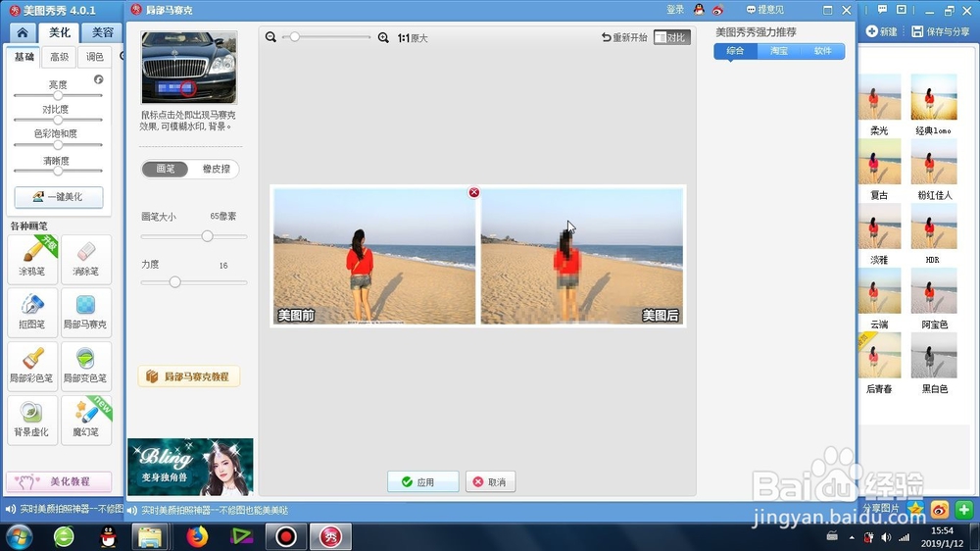Click 重新开始 to restart
Image resolution: width=980 pixels, height=551 pixels.
click(623, 37)
